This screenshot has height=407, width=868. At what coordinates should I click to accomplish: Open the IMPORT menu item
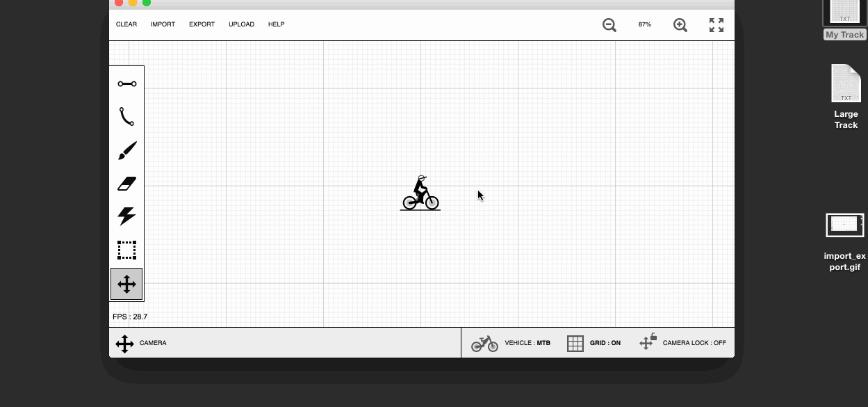pyautogui.click(x=163, y=24)
